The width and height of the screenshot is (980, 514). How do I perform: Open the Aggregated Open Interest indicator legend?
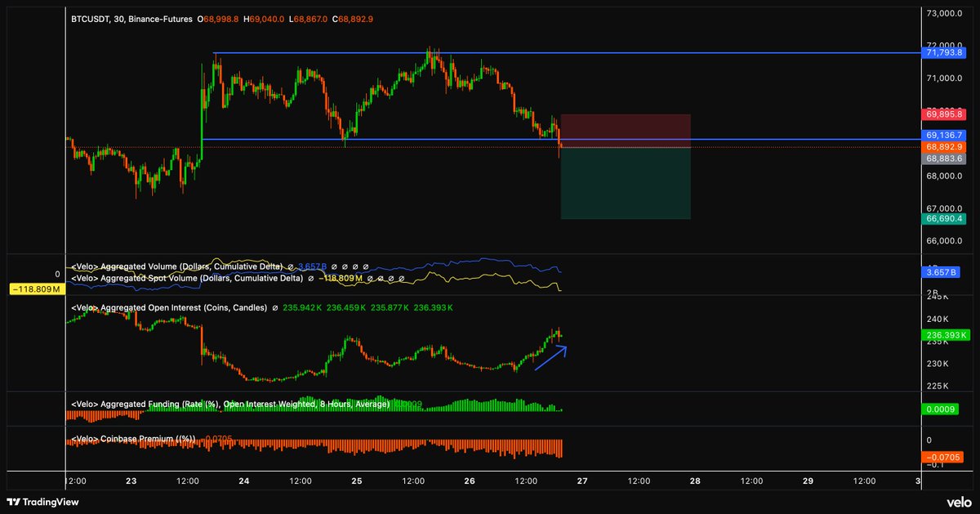click(x=169, y=307)
